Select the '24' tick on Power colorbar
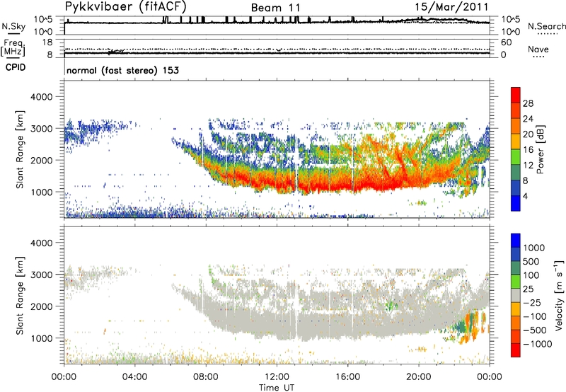 pos(528,119)
